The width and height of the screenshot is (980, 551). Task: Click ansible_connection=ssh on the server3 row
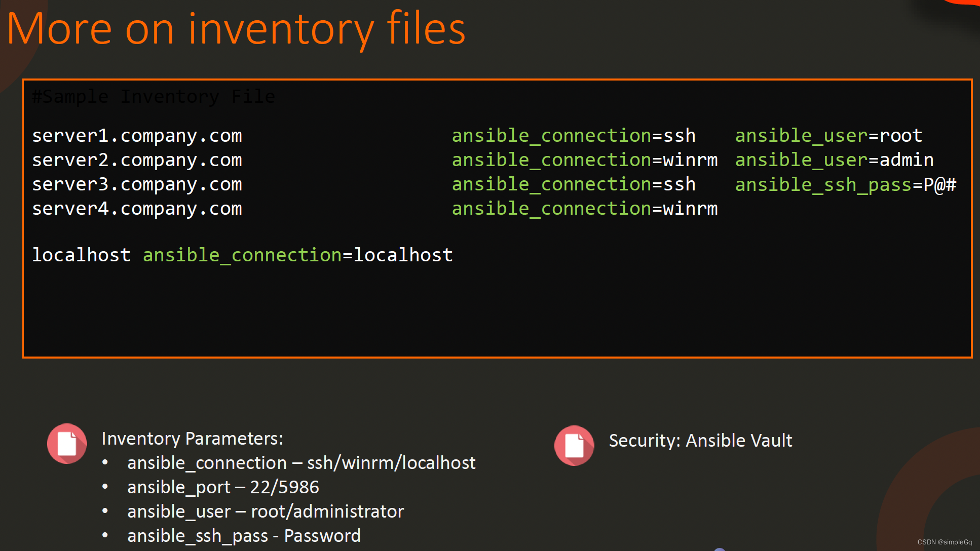574,184
